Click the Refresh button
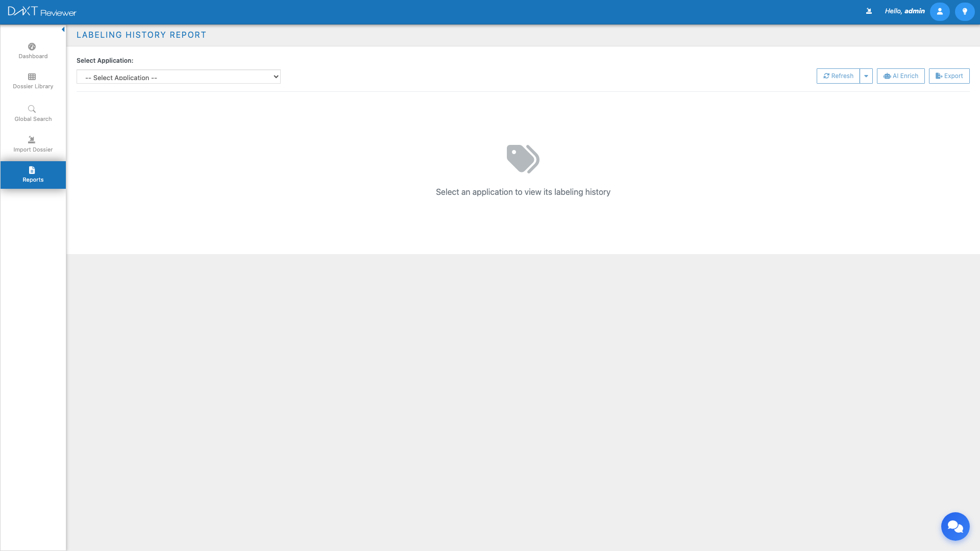Screen dimensions: 980x551 (x=838, y=76)
